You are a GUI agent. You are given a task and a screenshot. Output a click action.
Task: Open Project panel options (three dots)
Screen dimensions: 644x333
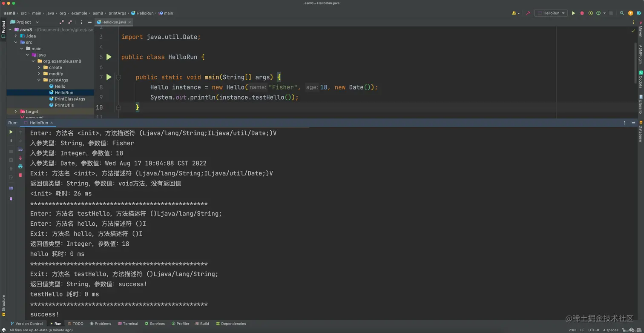81,22
